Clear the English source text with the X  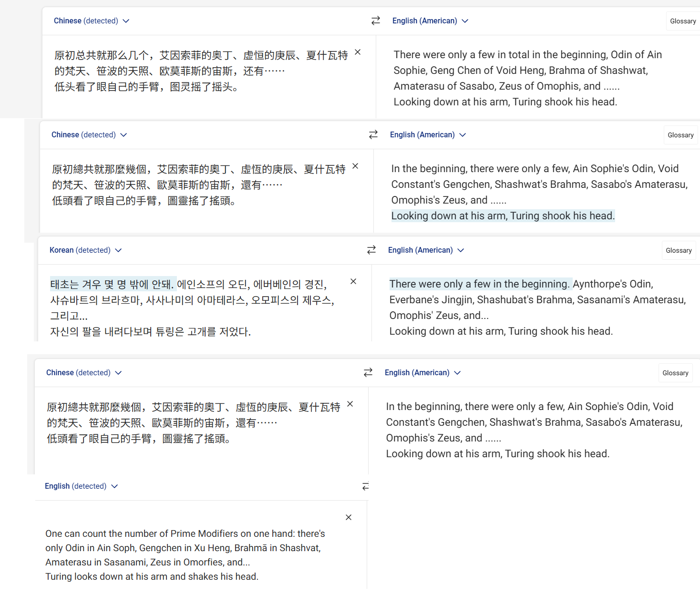tap(349, 517)
